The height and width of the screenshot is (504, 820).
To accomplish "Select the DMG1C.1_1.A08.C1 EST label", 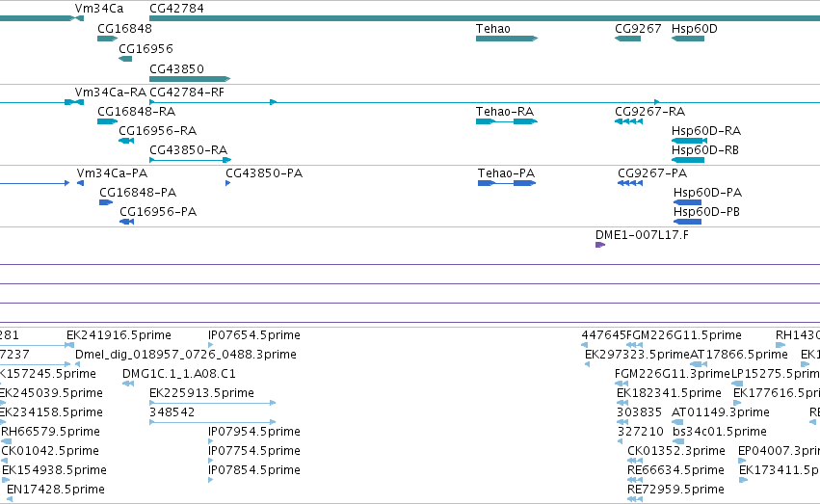I will [x=179, y=374].
